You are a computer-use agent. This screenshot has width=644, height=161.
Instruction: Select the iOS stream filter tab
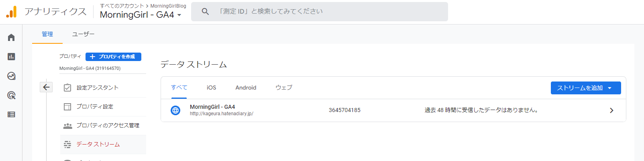point(211,88)
